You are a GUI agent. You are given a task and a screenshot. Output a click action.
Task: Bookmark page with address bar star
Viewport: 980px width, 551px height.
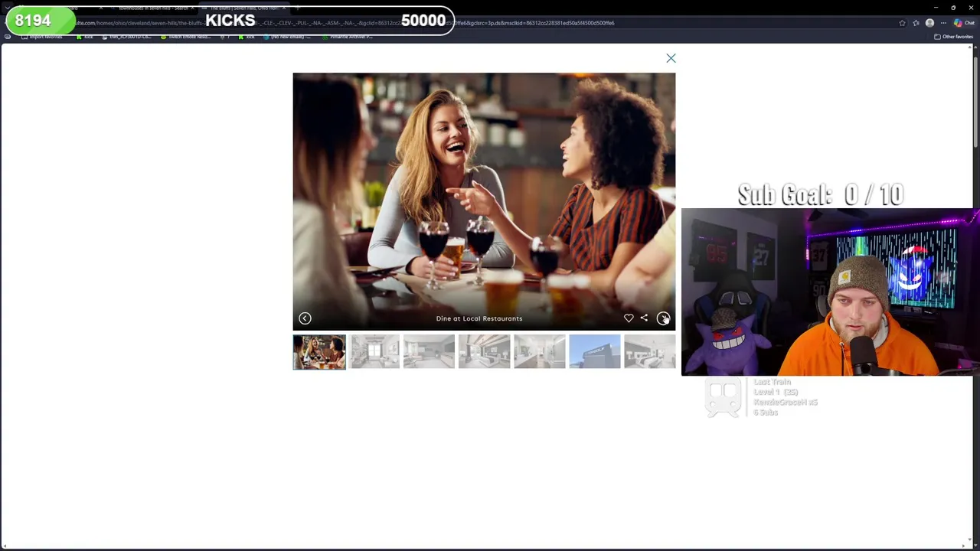(902, 23)
